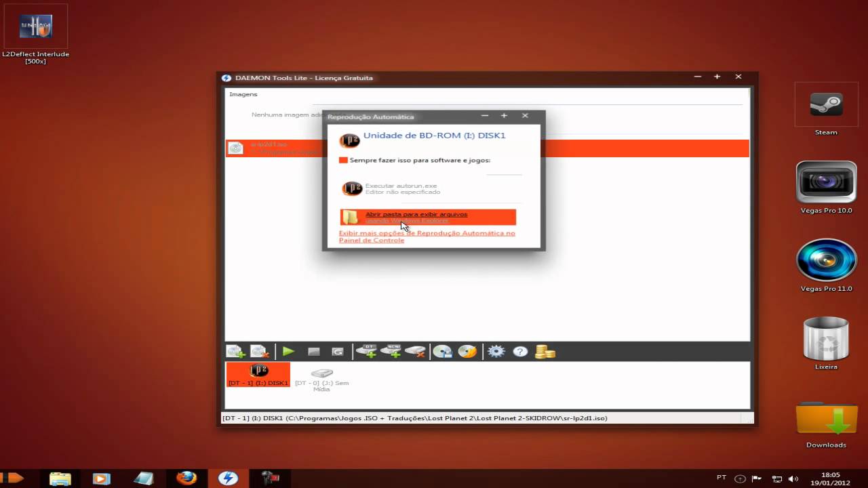Click the Burn image disc icon

pyautogui.click(x=467, y=352)
